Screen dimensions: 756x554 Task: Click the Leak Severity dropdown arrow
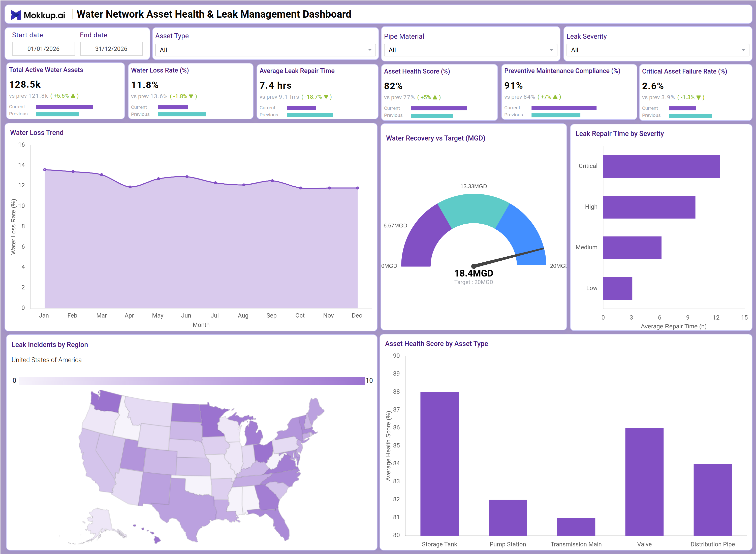pos(743,50)
